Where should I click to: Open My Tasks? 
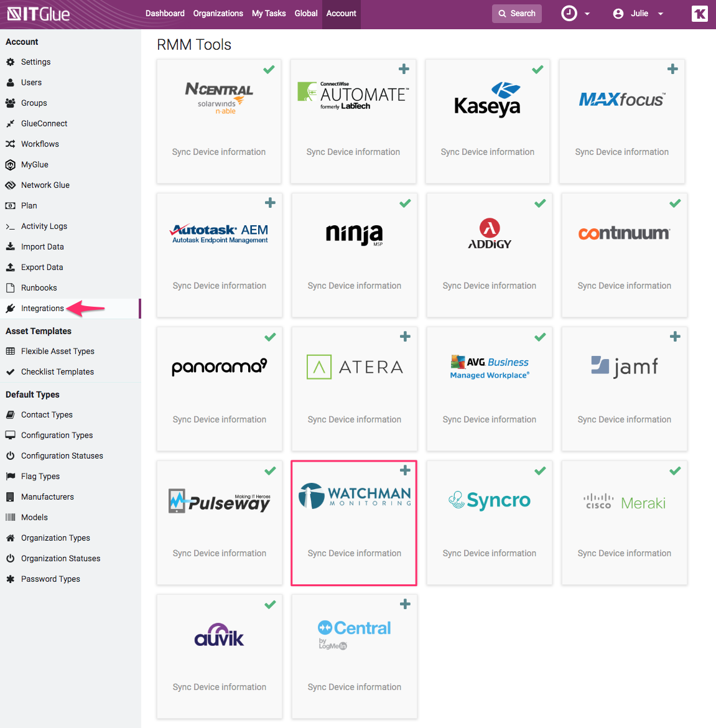coord(269,14)
